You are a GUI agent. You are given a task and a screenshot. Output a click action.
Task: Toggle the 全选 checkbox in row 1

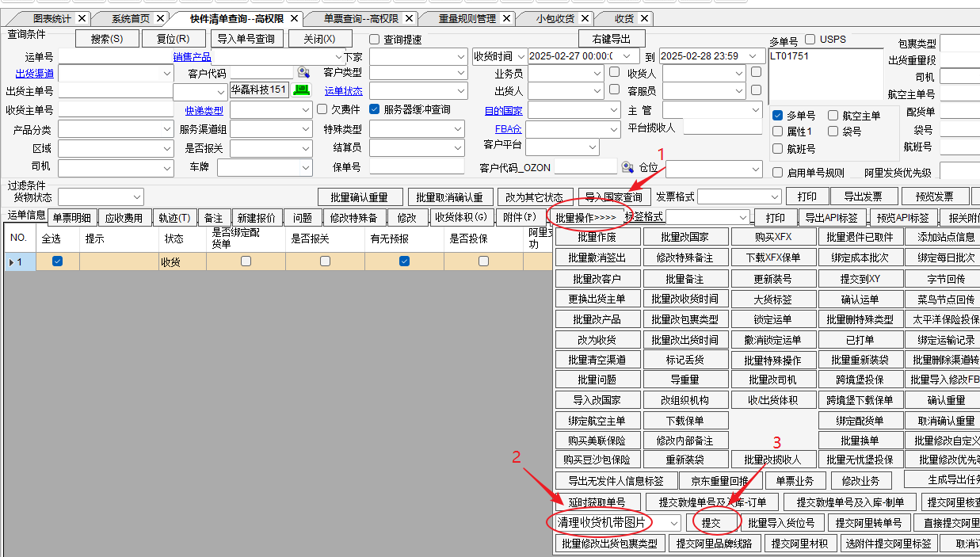click(x=57, y=261)
